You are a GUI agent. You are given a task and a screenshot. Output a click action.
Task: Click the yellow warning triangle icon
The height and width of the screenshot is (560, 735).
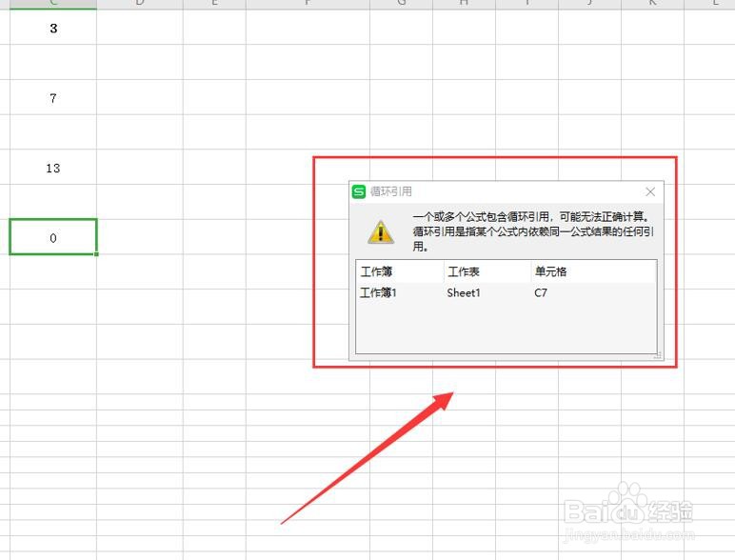coord(381,232)
